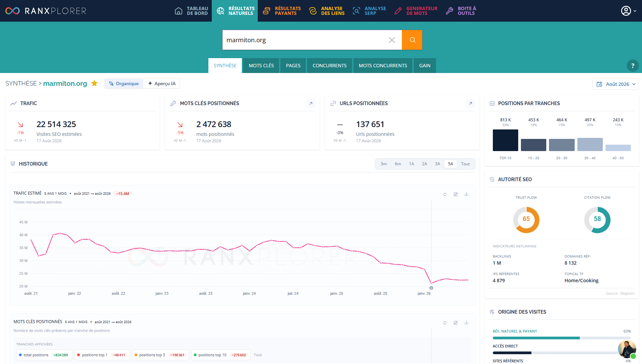Open the help question mark button
642x364 pixels.
pos(633,66)
